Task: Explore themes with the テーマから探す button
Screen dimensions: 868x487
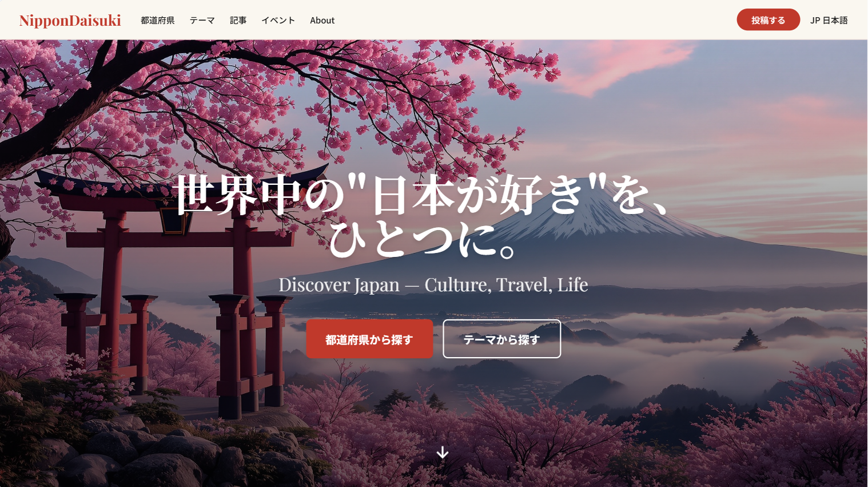Action: 501,339
